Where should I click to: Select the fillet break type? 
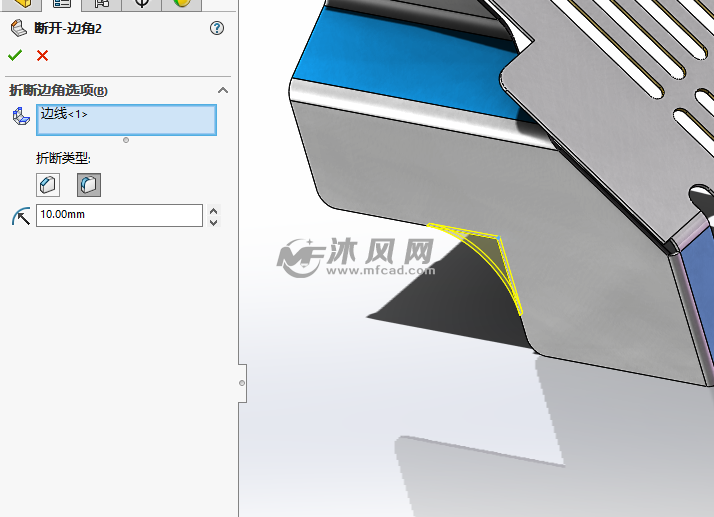(89, 185)
